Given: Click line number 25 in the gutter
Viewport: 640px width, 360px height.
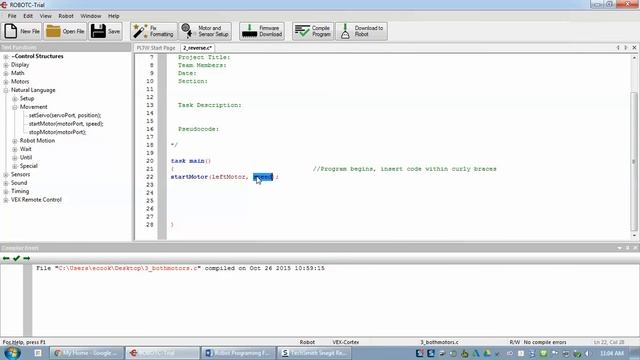Looking at the screenshot, I should 150,201.
